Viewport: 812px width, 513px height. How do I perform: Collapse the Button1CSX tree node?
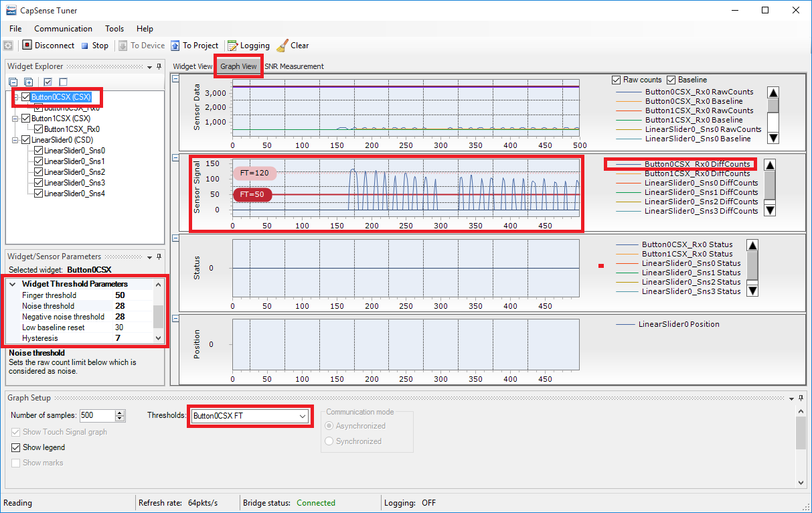pyautogui.click(x=15, y=119)
